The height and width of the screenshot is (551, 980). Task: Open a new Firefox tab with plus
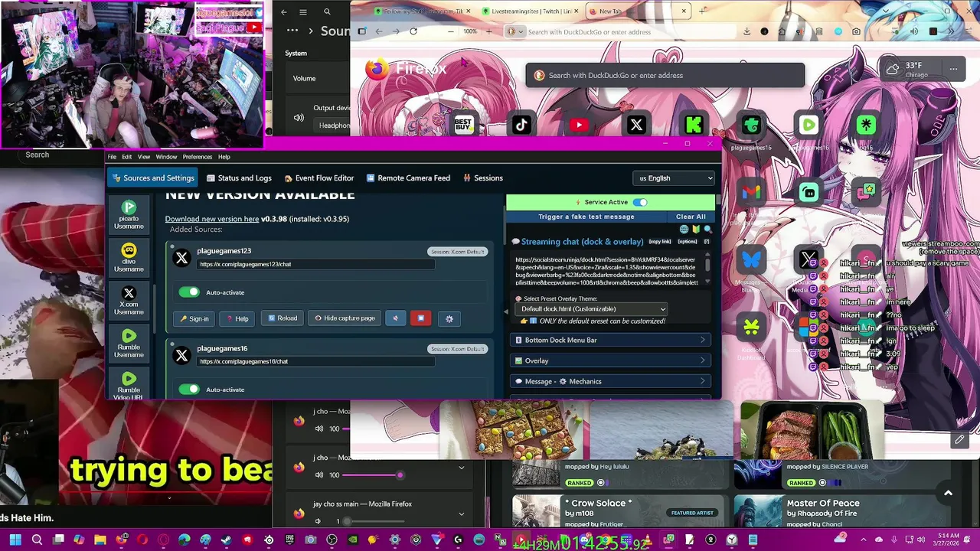702,11
